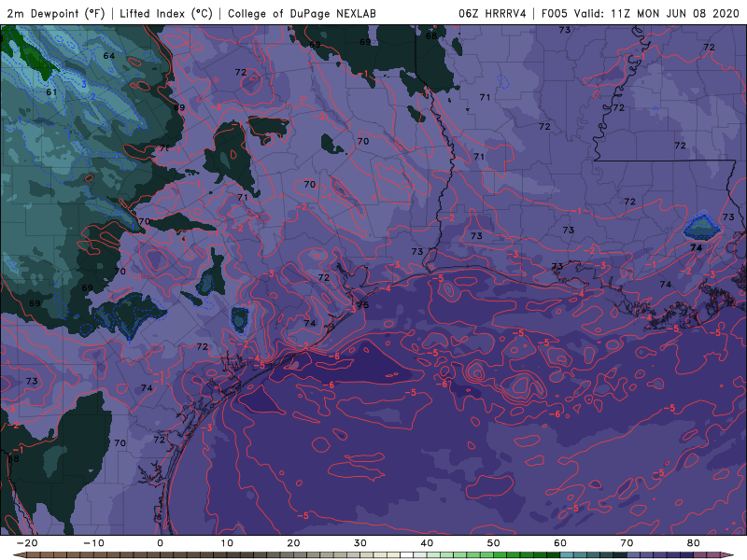Click the blue "3" lifted index contour label
Viewport: 747px width, 560px height.
[x=84, y=84]
